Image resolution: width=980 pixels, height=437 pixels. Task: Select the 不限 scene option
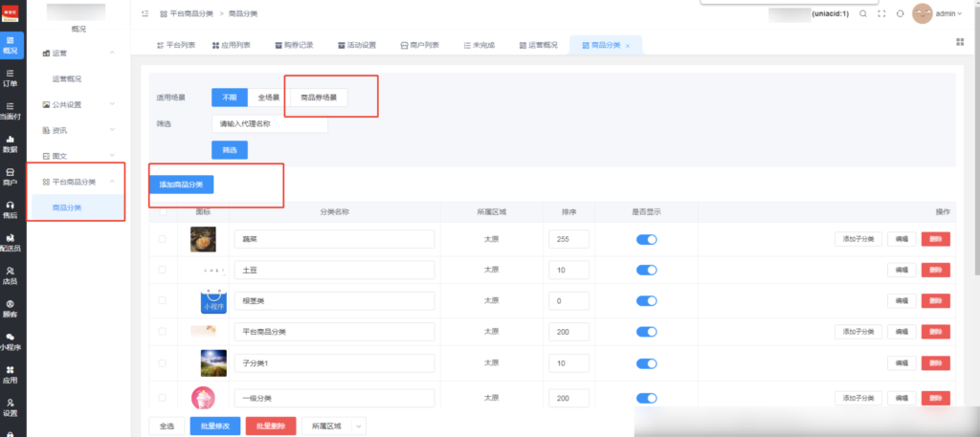230,98
